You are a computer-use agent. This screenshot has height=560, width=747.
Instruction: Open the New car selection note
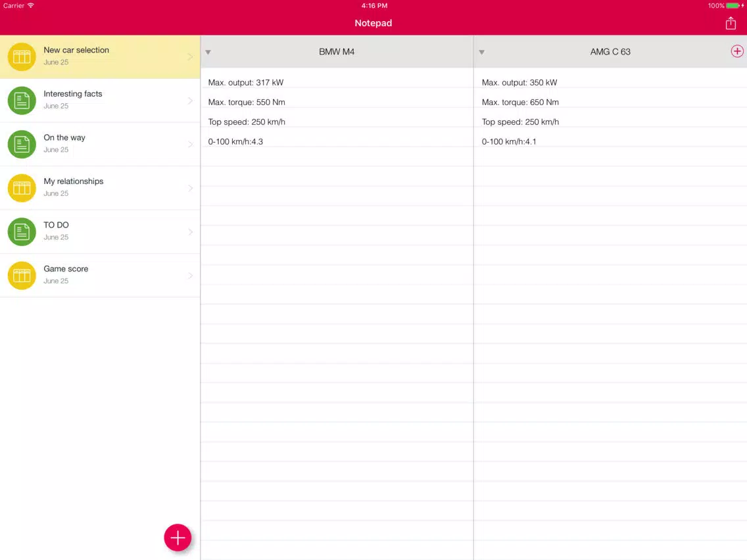click(100, 57)
